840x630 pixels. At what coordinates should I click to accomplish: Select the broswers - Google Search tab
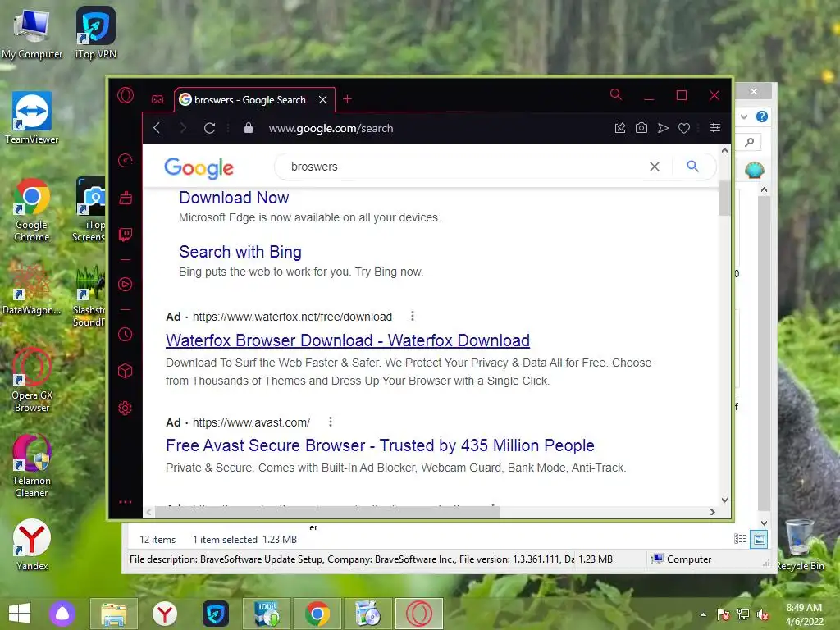[249, 99]
